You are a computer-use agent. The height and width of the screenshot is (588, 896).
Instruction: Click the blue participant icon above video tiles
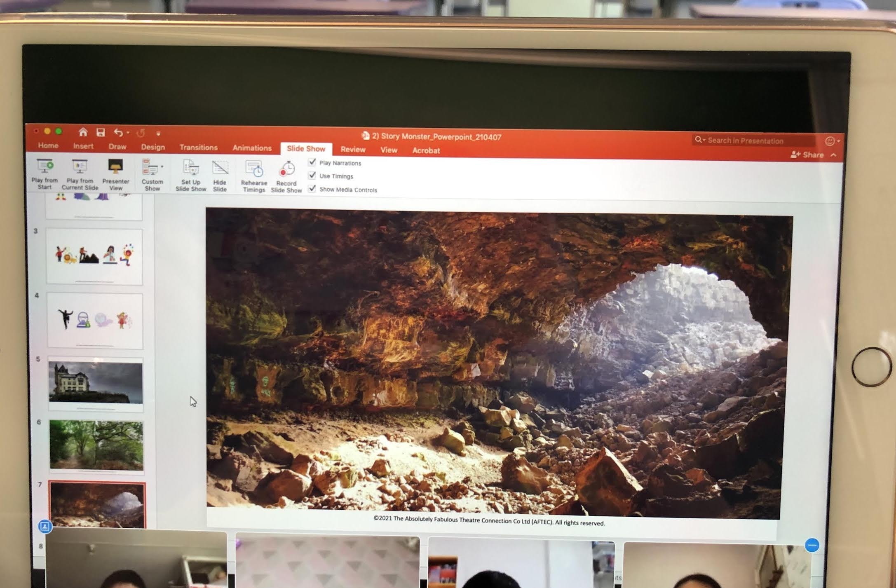(45, 526)
